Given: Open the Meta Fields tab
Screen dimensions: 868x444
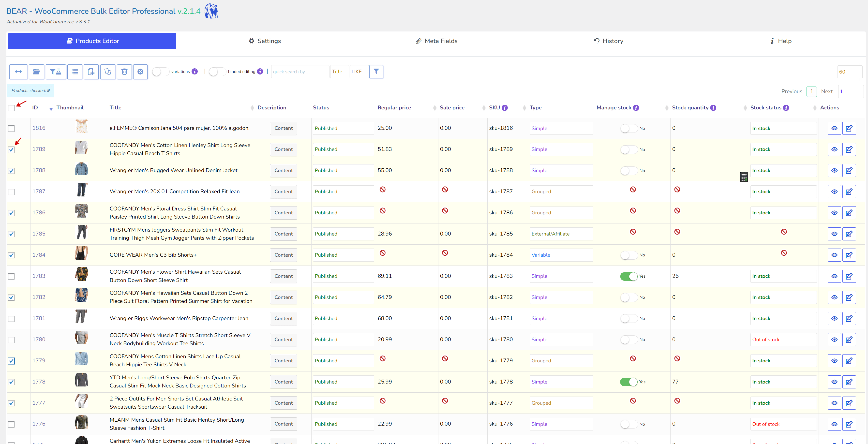Looking at the screenshot, I should point(436,41).
